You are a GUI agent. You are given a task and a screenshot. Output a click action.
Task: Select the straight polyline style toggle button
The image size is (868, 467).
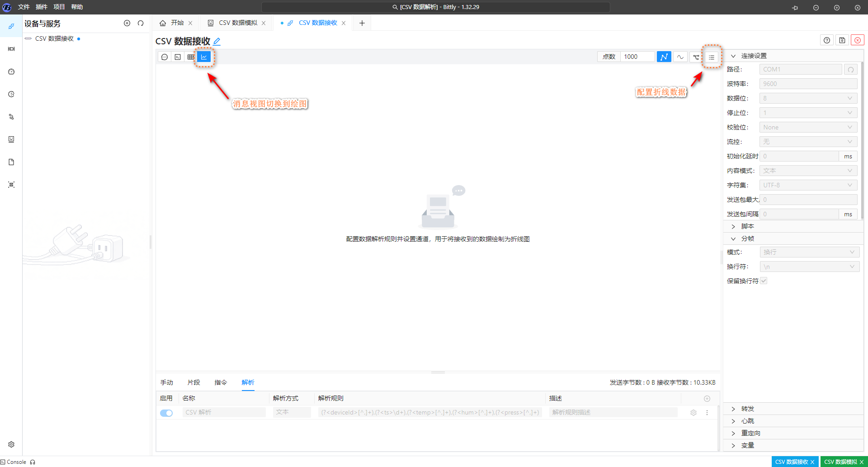point(664,57)
